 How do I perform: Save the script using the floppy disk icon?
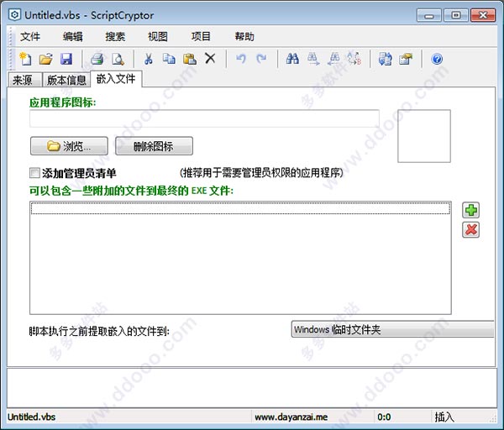coord(66,59)
